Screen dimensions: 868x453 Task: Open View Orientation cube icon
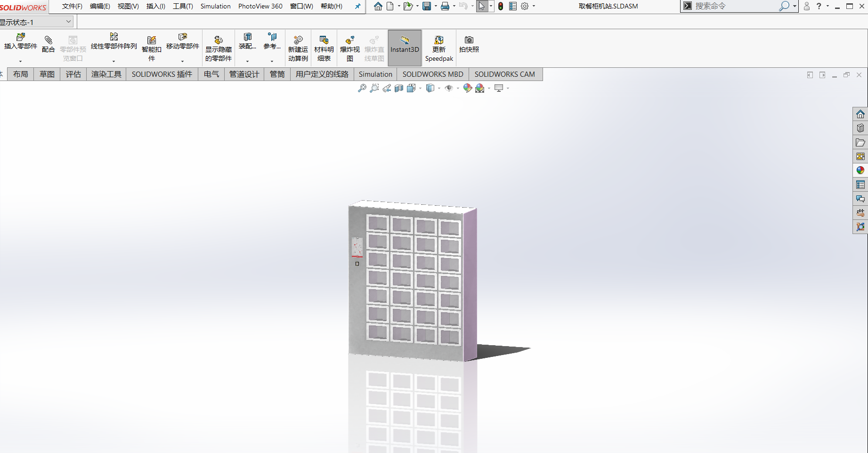pos(411,88)
